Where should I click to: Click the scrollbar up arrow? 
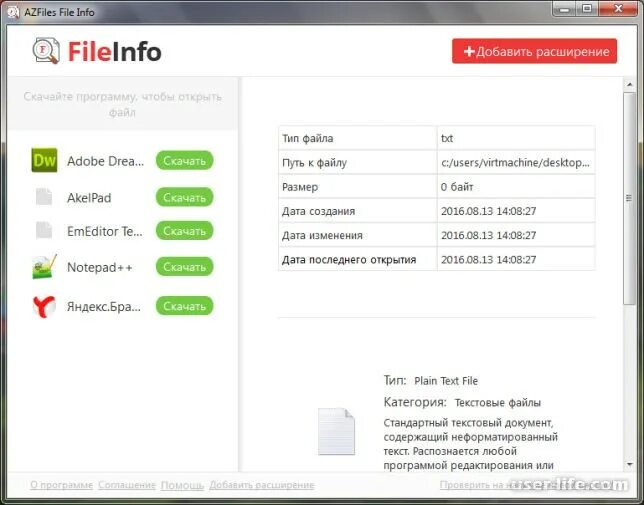click(x=630, y=85)
